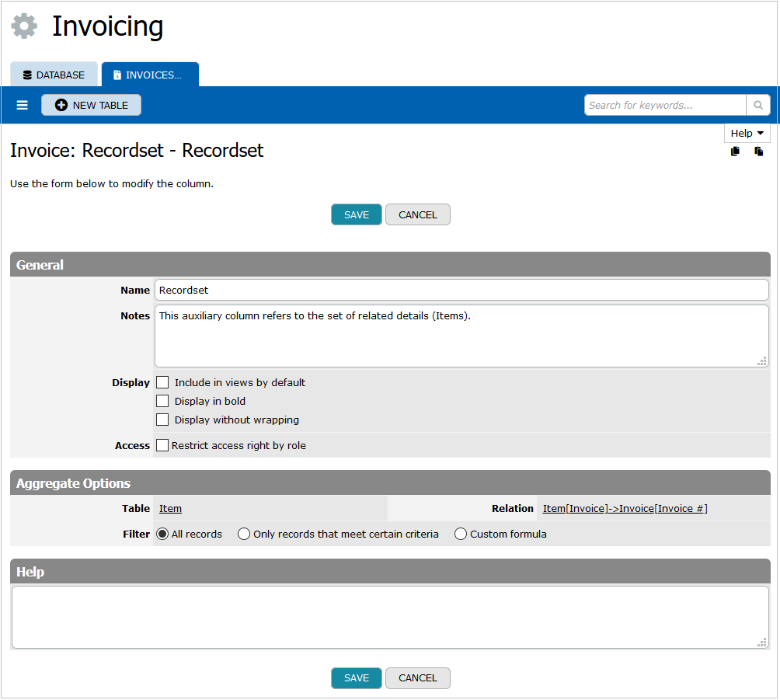Image resolution: width=780 pixels, height=700 pixels.
Task: Choose Only records that meet certain criteria
Action: (x=243, y=534)
